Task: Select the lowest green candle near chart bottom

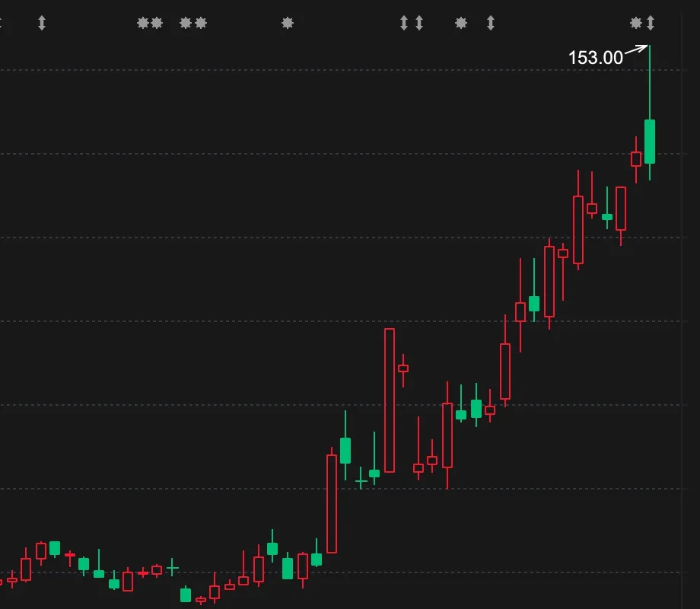Action: (186, 595)
